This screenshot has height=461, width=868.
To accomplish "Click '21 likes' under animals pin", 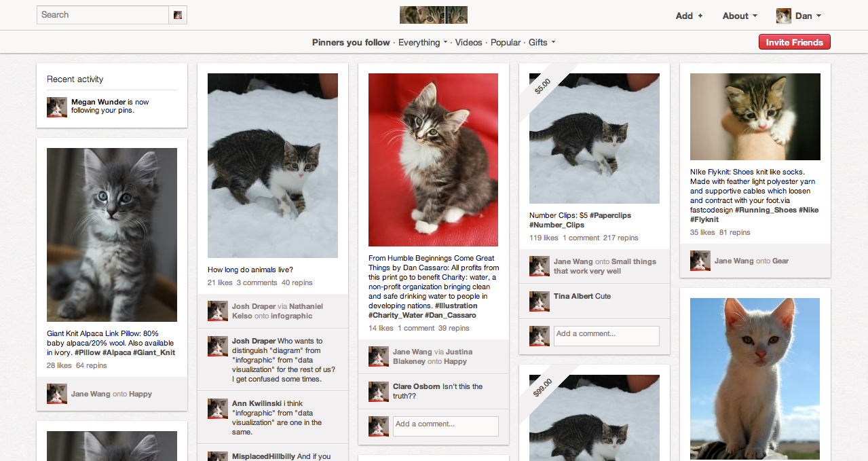I will coord(220,282).
